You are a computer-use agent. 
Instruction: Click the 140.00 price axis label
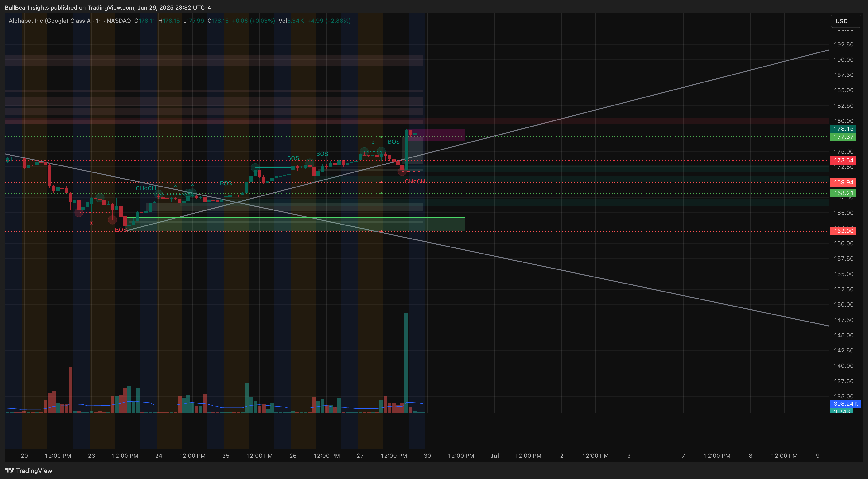click(x=843, y=366)
